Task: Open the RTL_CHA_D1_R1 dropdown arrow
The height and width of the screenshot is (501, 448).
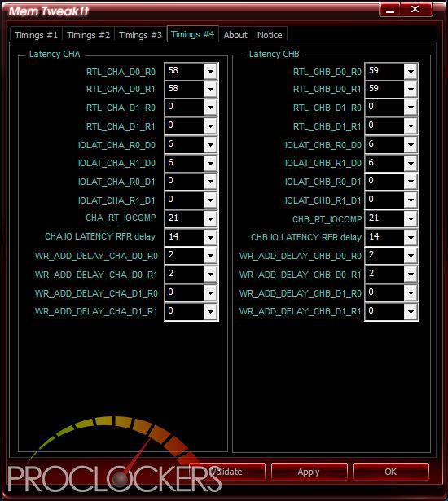Action: point(210,126)
